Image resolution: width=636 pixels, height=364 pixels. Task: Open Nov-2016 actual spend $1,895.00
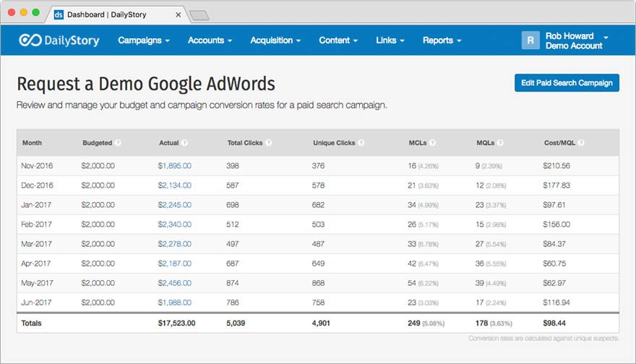click(x=174, y=166)
